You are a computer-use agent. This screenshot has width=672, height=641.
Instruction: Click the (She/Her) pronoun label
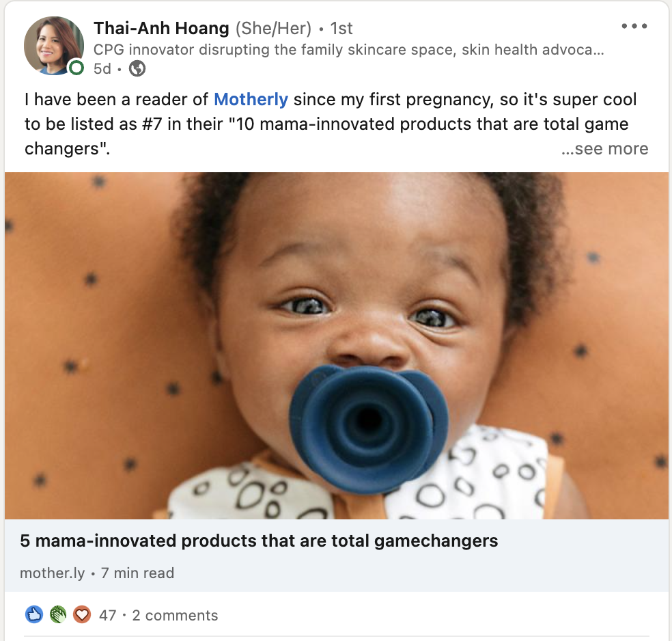[x=273, y=28]
